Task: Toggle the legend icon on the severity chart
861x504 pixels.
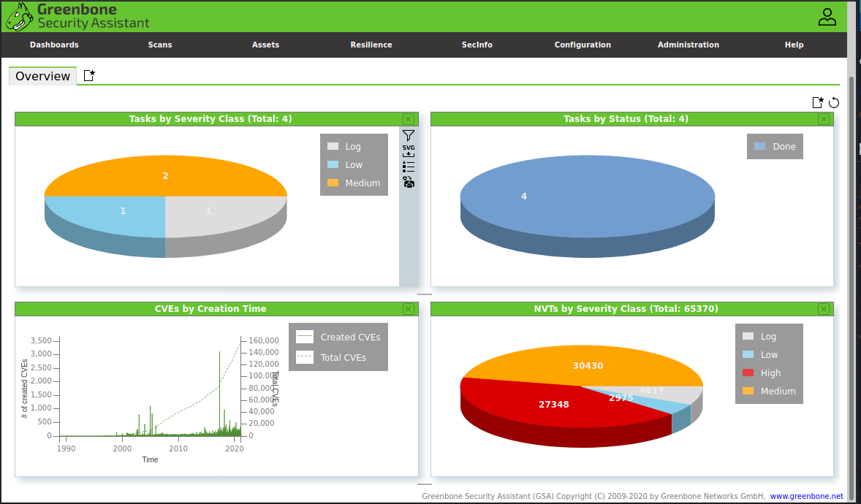Action: pos(409,167)
